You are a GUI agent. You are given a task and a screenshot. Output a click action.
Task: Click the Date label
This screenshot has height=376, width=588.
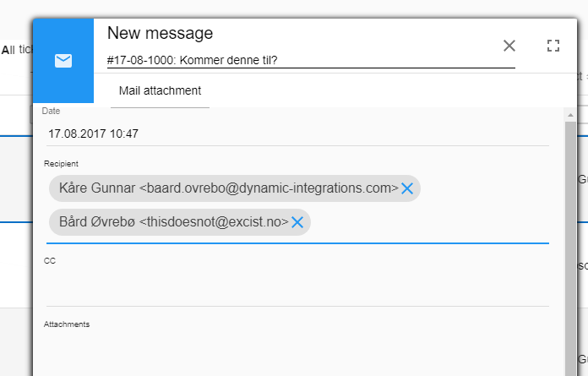pos(51,111)
